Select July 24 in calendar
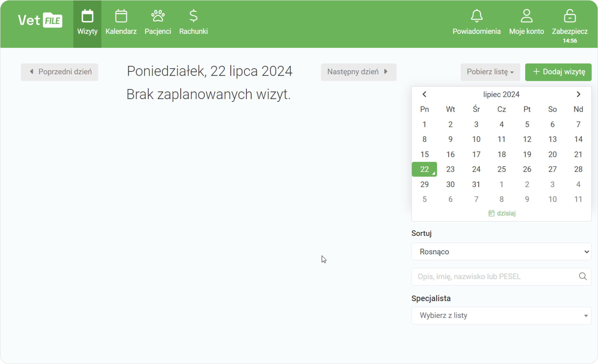 click(x=476, y=169)
